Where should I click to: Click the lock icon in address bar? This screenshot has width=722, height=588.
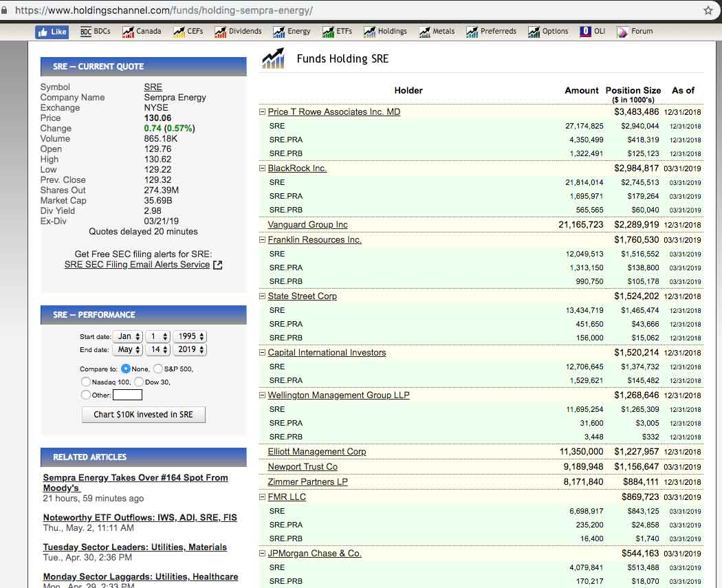(4, 10)
